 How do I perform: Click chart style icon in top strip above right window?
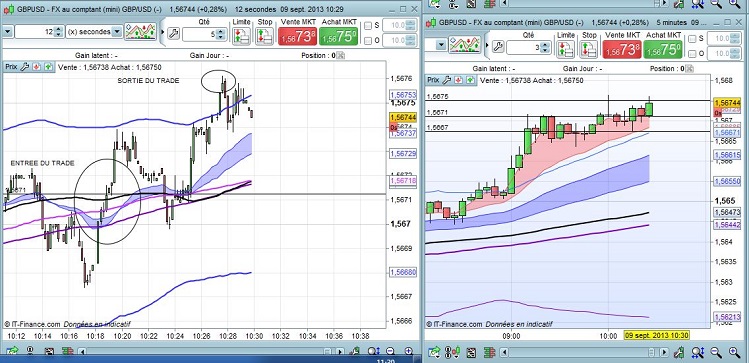(471, 3)
